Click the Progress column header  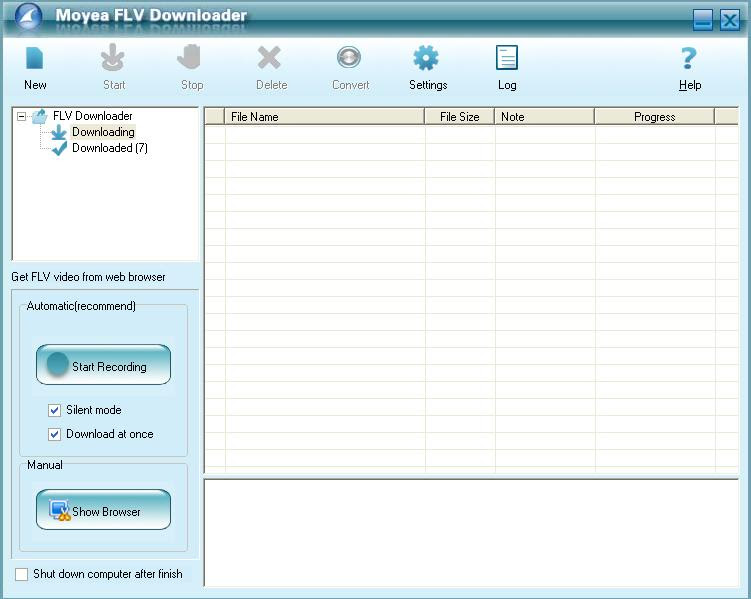(654, 117)
